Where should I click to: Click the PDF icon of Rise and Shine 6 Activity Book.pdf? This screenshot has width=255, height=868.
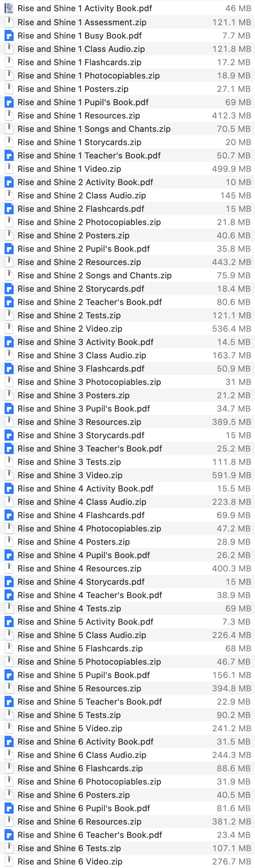[9, 742]
